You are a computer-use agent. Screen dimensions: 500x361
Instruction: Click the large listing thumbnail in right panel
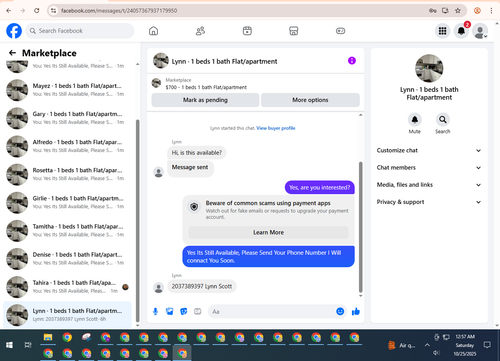[429, 68]
